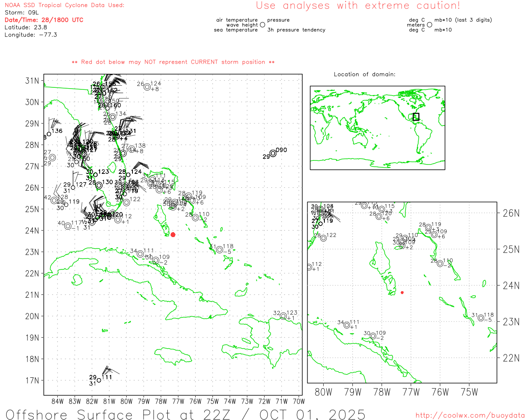Click the inset map's 80W longitude label
Viewport: 525px width, 420px height.
point(323,392)
